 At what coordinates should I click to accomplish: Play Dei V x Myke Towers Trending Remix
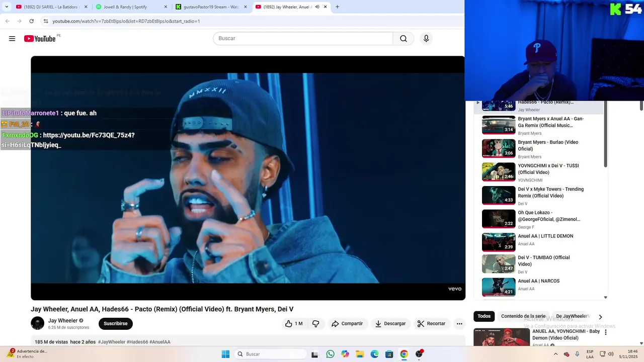coord(538,196)
